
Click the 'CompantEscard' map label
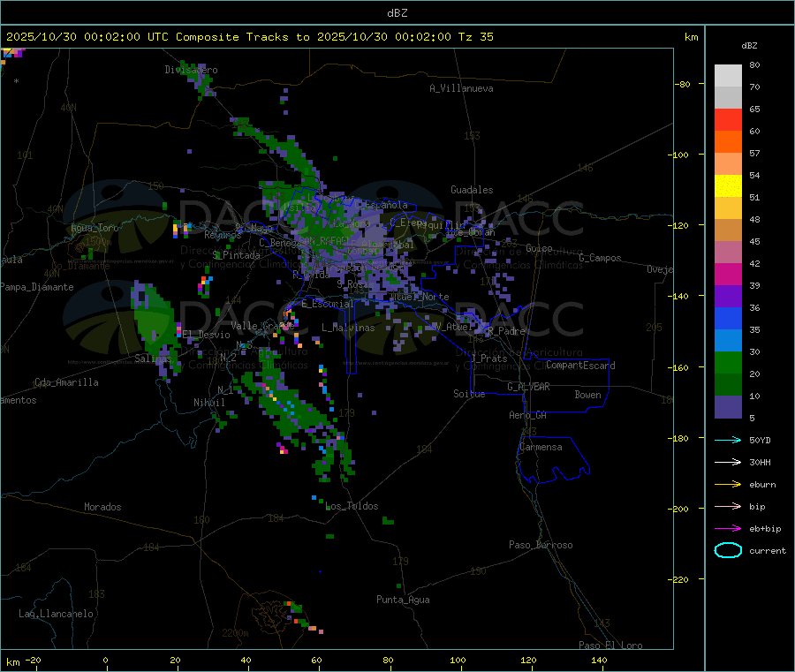point(580,366)
